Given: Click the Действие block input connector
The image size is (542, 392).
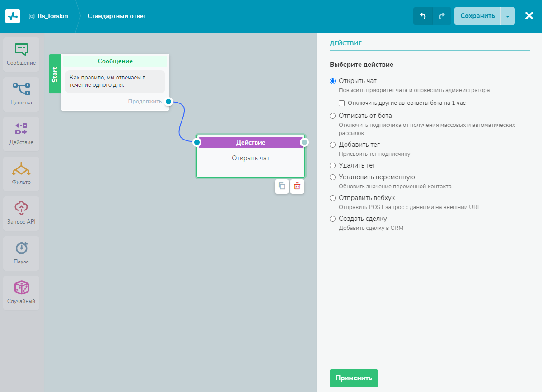Looking at the screenshot, I should pyautogui.click(x=196, y=142).
